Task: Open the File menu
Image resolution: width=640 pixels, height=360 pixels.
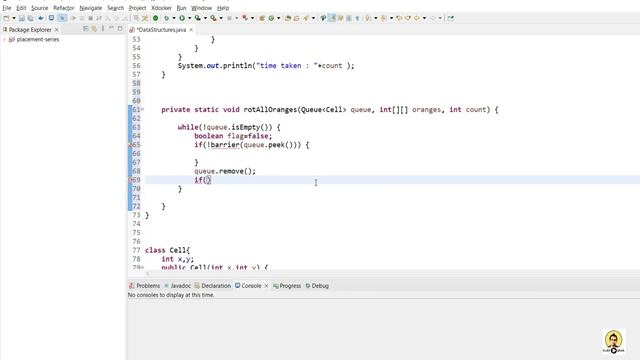Action: [x=7, y=8]
